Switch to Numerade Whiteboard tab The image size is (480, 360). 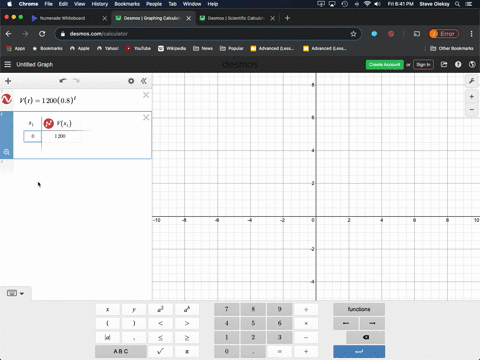62,18
